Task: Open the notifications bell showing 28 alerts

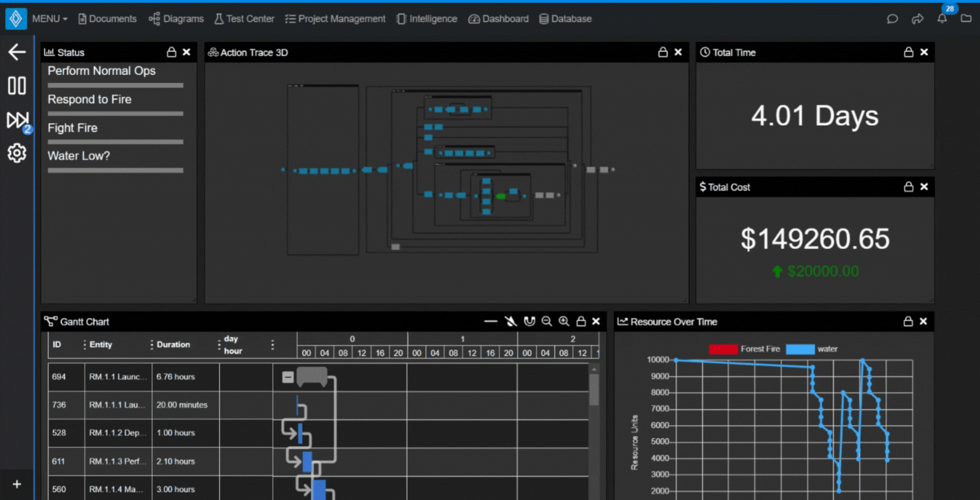Action: click(942, 19)
